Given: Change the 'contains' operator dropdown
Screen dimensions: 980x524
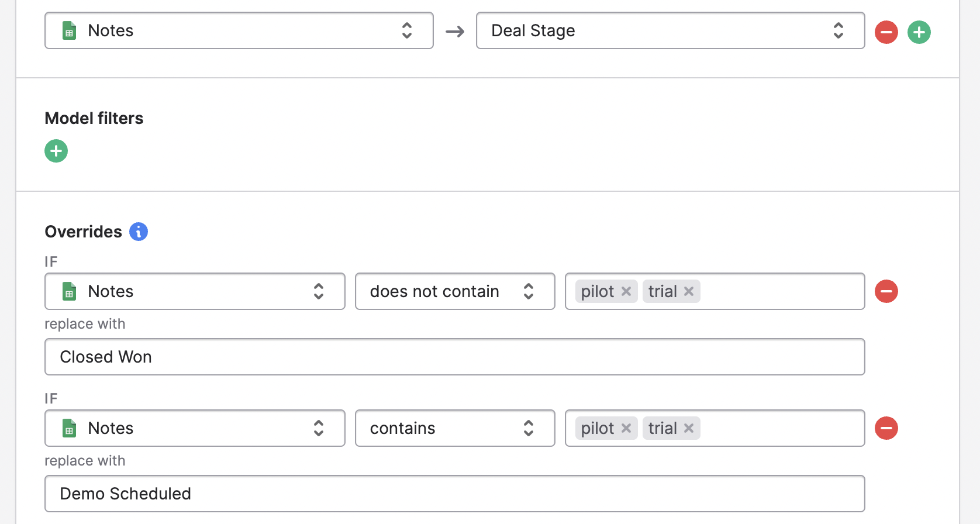Looking at the screenshot, I should click(454, 428).
